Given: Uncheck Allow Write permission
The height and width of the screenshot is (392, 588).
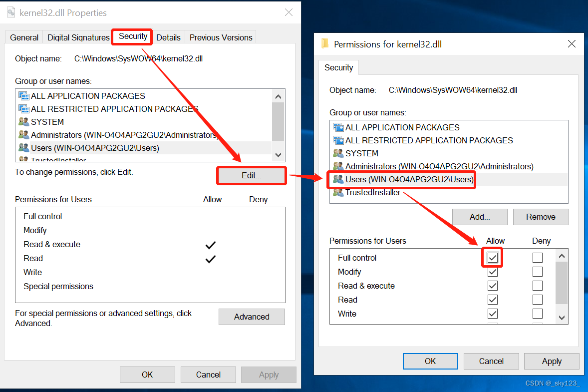Looking at the screenshot, I should (x=493, y=314).
